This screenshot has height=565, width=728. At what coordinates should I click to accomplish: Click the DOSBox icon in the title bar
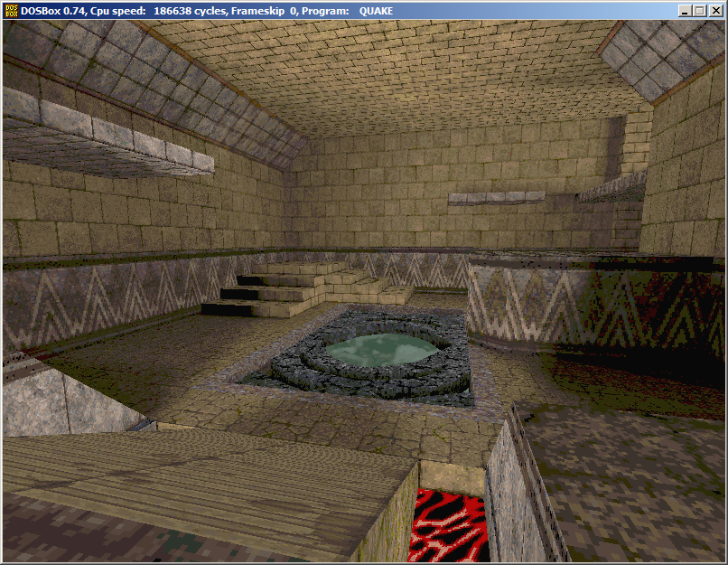click(12, 10)
